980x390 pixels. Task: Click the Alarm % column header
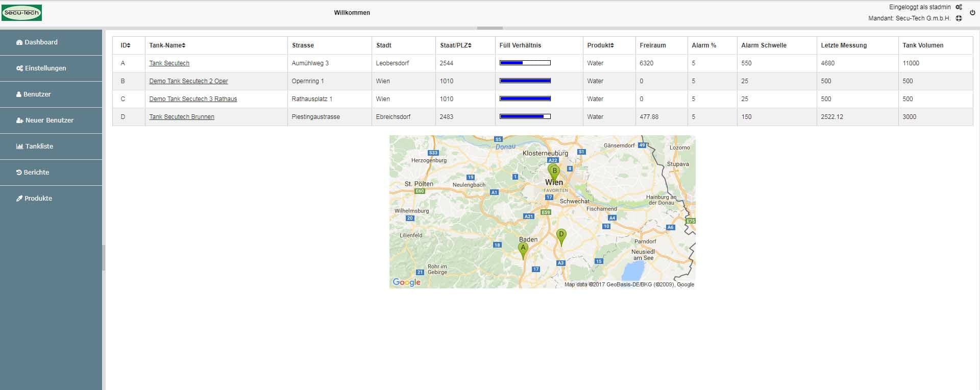[x=704, y=45]
